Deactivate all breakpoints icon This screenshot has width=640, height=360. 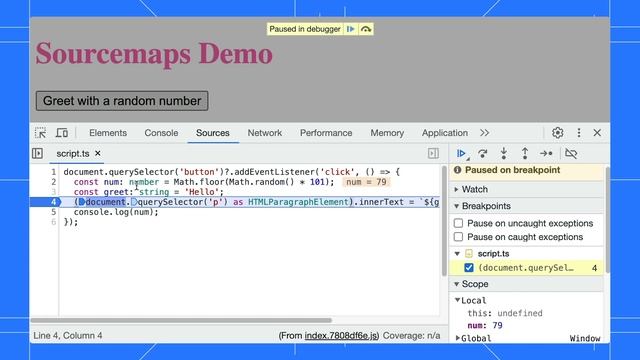click(x=571, y=153)
